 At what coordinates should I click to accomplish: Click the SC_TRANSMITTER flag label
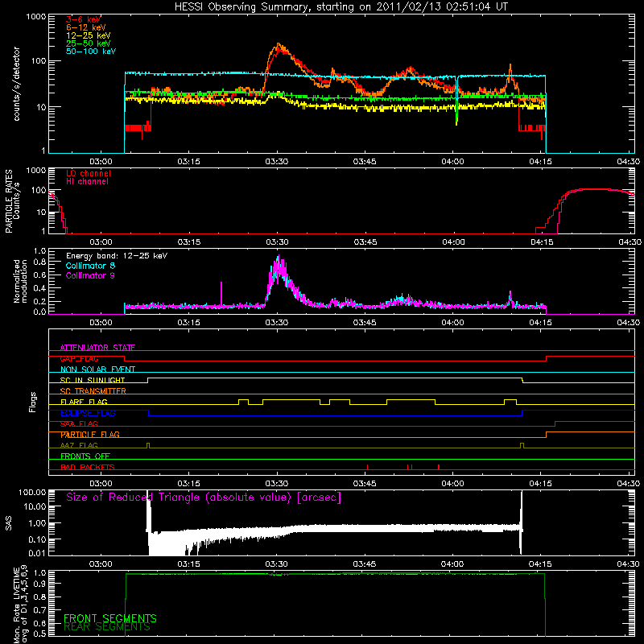(93, 391)
